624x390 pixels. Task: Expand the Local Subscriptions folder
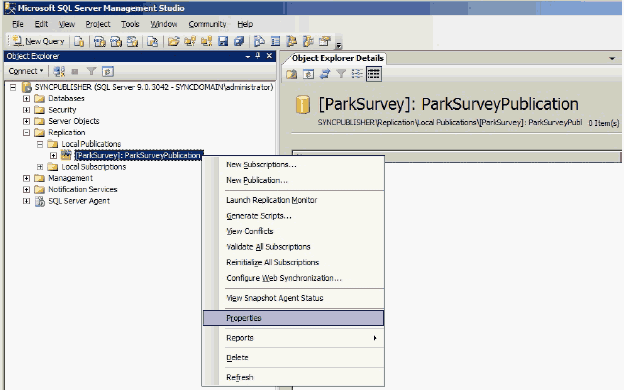40,167
